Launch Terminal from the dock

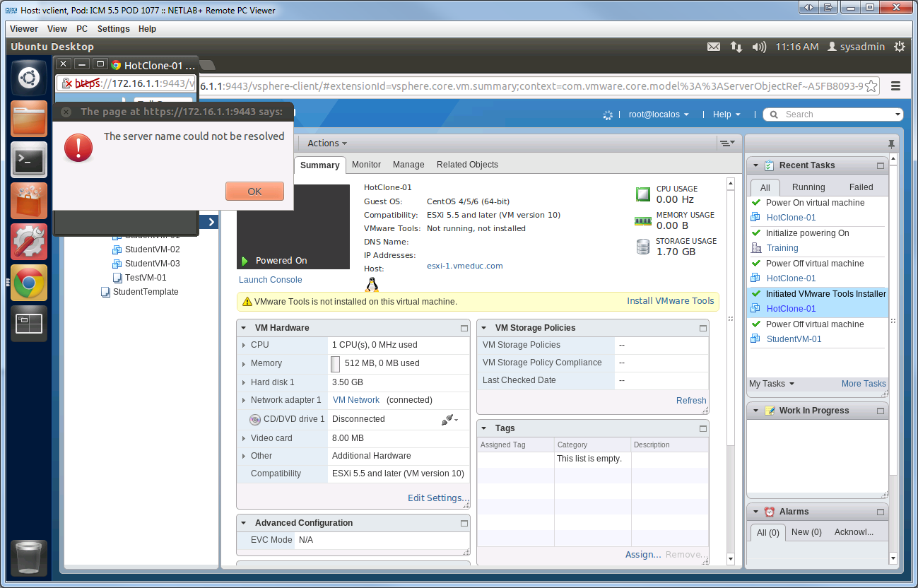[29, 160]
